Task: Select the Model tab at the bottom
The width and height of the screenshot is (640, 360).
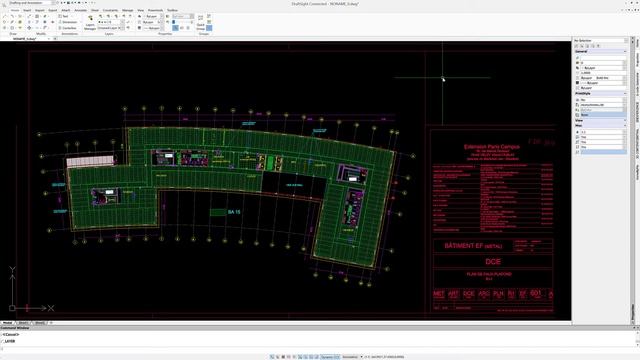Action: (7, 323)
